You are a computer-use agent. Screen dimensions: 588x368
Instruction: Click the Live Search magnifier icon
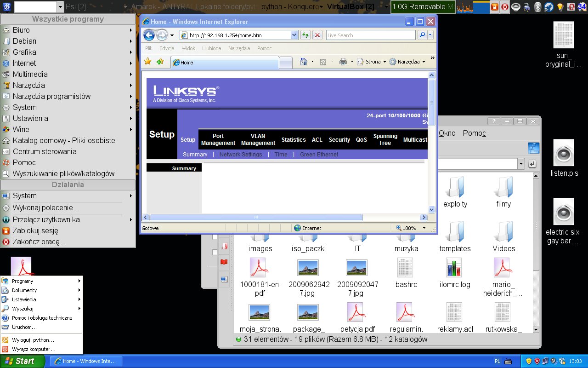(422, 35)
